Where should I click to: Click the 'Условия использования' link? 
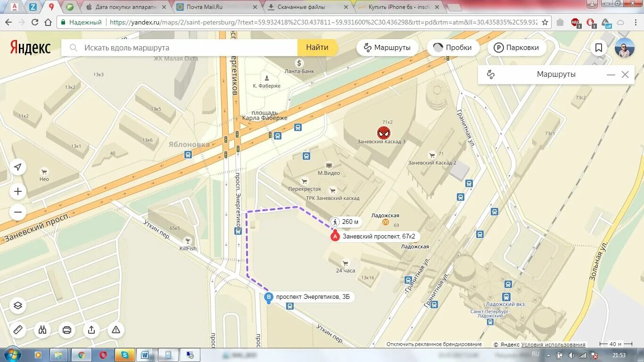553,345
